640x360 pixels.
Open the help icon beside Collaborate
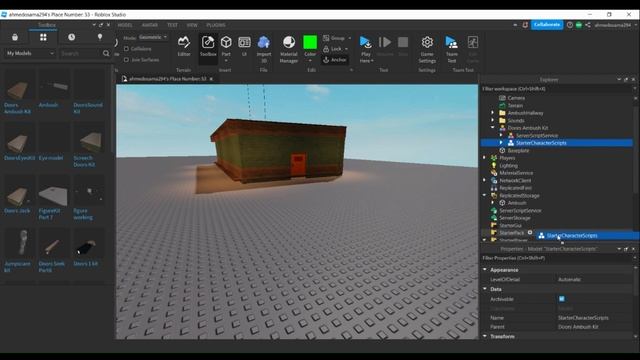click(x=570, y=25)
